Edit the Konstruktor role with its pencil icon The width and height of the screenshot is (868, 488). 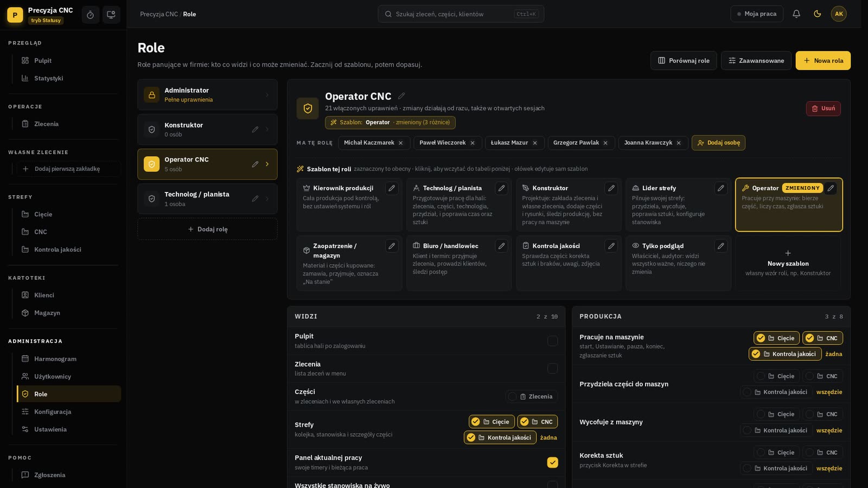[255, 130]
